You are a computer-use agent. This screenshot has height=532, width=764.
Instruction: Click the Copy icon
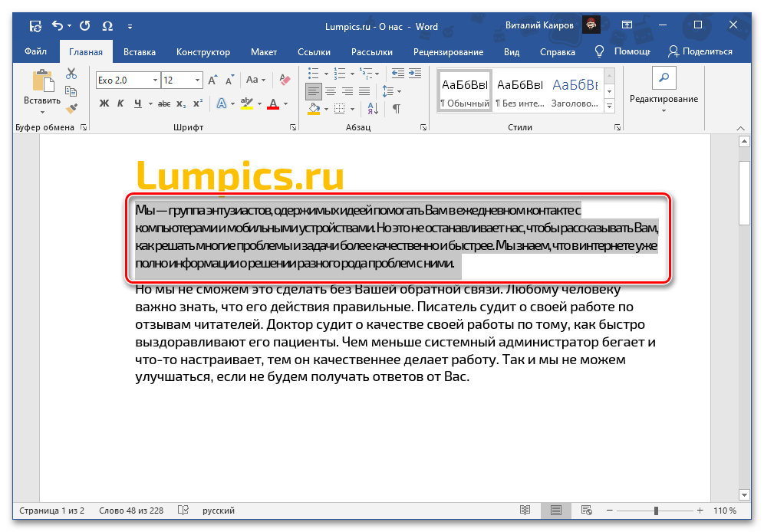71,91
